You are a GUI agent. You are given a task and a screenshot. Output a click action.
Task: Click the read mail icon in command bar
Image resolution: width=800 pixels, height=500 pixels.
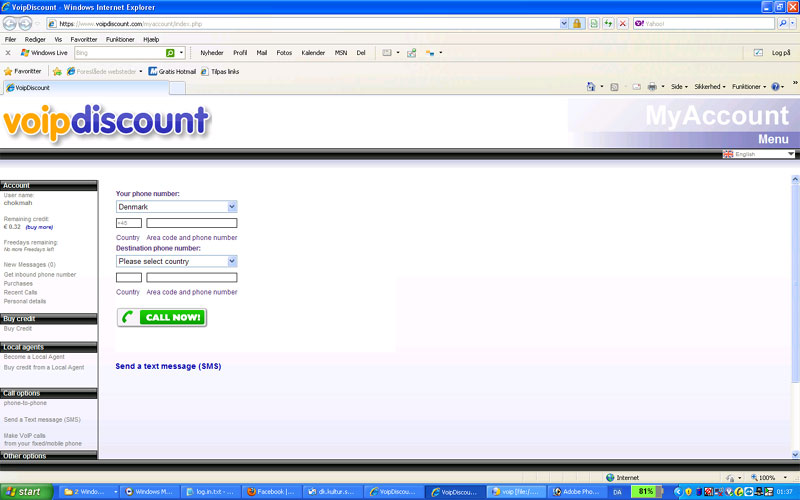point(636,87)
